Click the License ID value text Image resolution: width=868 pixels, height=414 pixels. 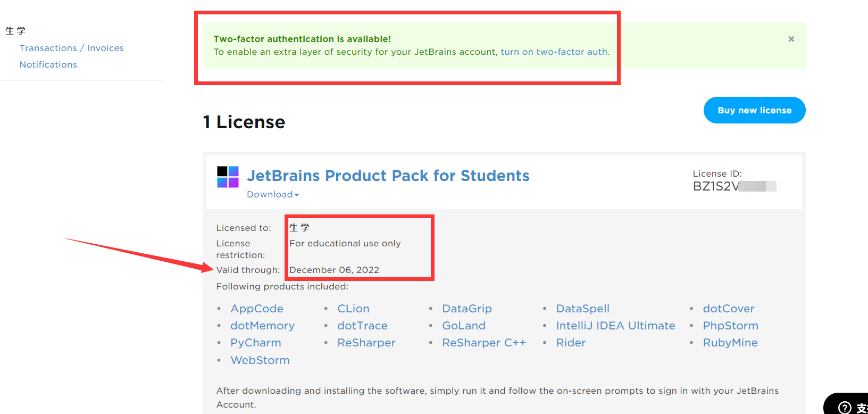[x=715, y=186]
